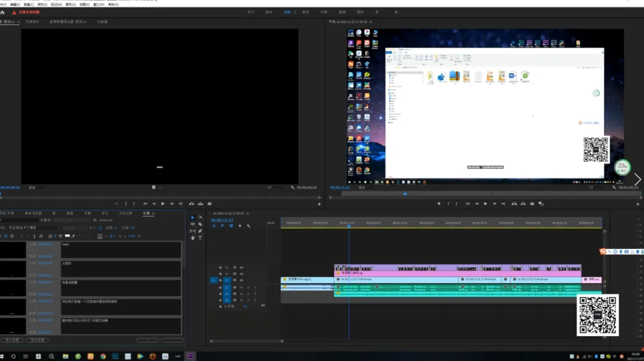Click the 导入设置 button below captions
The width and height of the screenshot is (644, 361).
(11, 340)
